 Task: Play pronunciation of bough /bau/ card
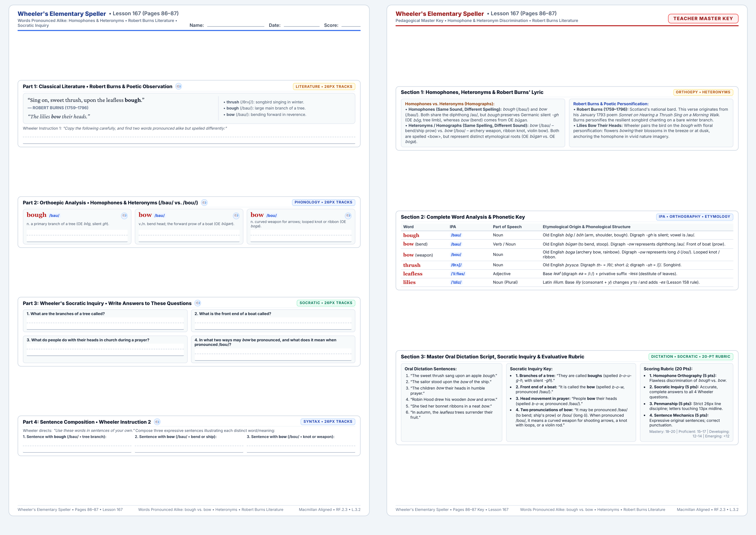pyautogui.click(x=124, y=216)
